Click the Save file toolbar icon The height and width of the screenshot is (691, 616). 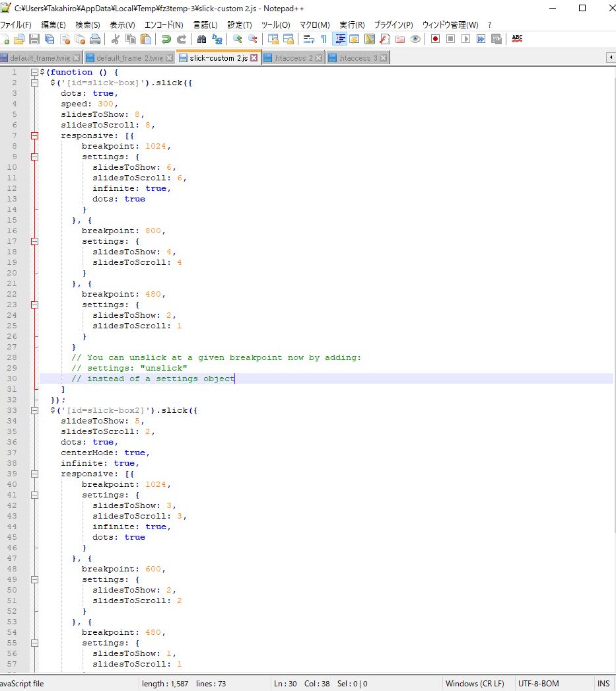[x=34, y=40]
